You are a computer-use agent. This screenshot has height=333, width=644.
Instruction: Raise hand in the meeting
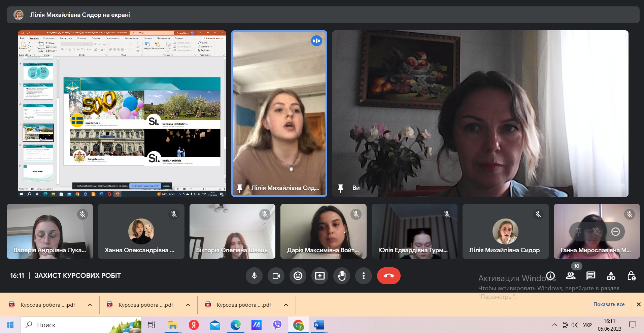(x=342, y=276)
